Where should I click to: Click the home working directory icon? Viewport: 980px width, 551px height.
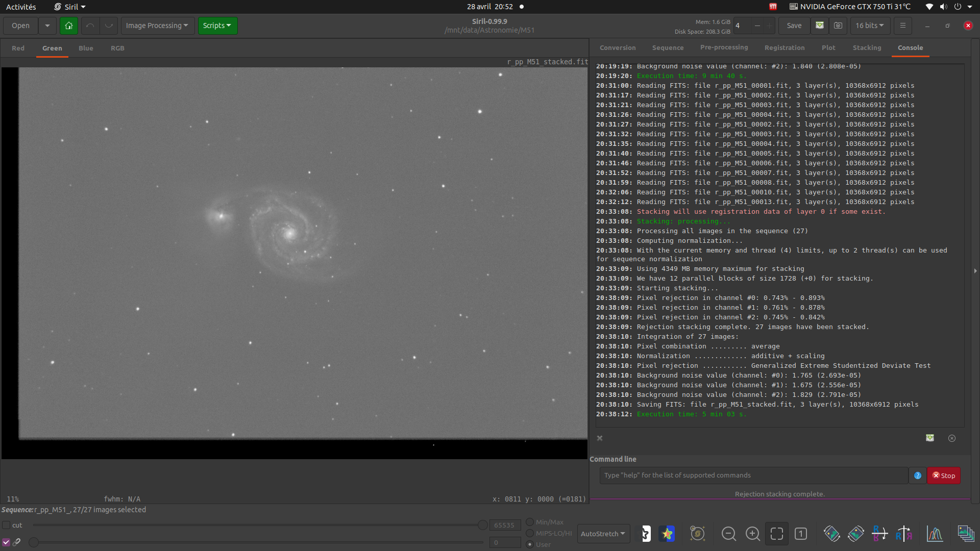click(69, 26)
